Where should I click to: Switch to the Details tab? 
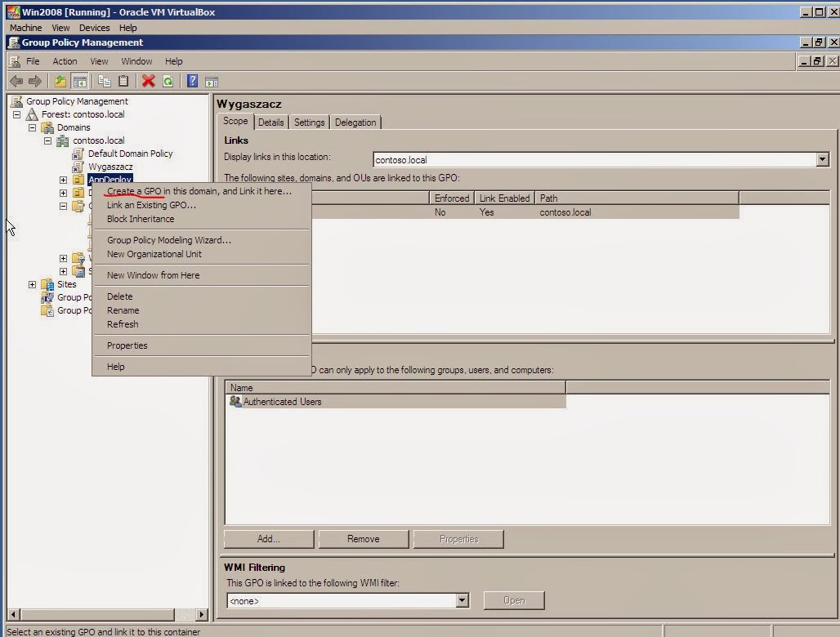point(270,122)
